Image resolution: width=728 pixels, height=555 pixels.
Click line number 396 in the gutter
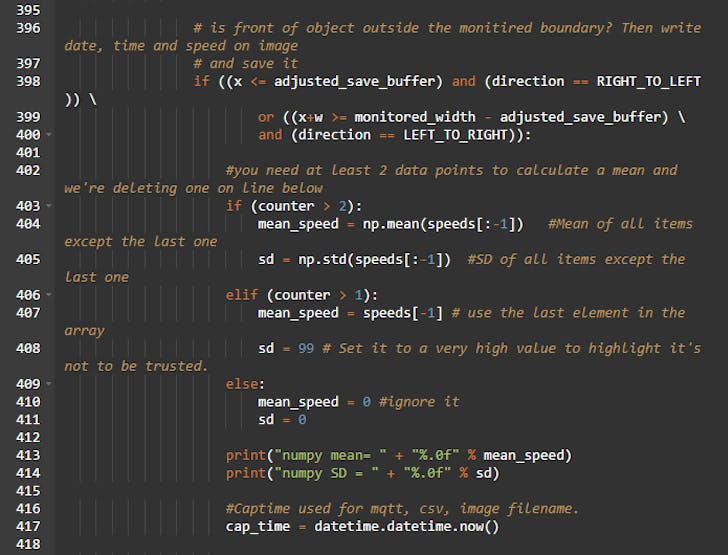point(28,28)
